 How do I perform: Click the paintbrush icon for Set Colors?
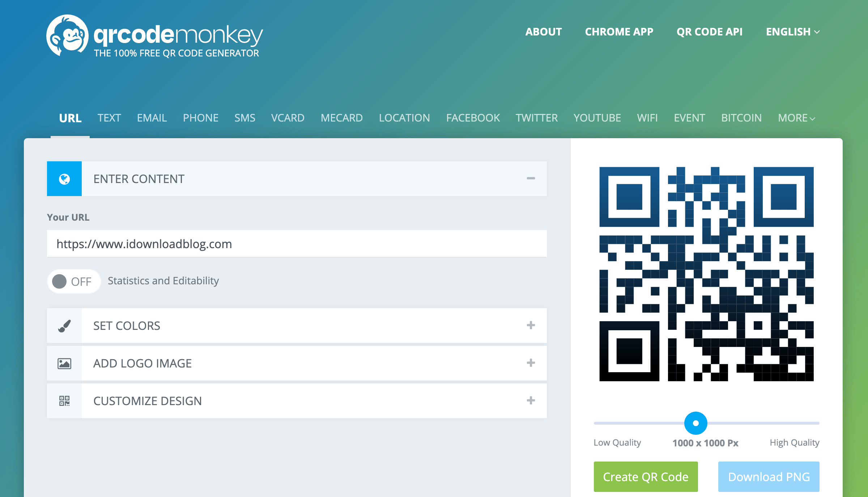(x=64, y=326)
